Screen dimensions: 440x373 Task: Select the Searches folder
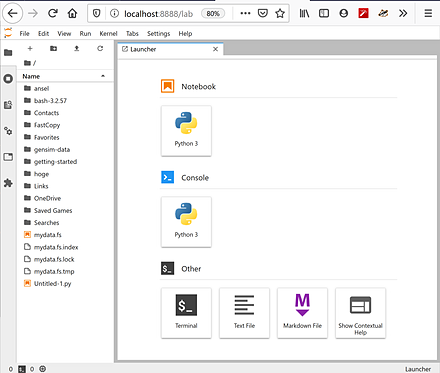coord(65,223)
